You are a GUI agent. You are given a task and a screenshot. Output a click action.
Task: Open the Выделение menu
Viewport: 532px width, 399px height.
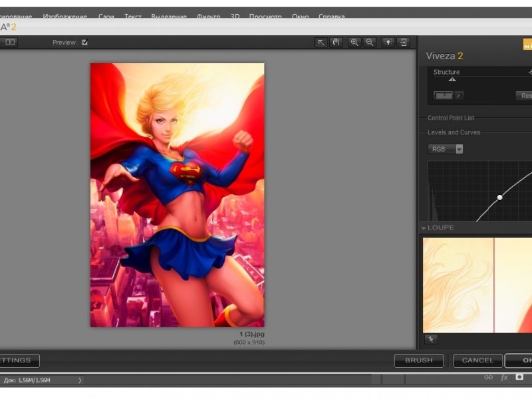point(169,16)
